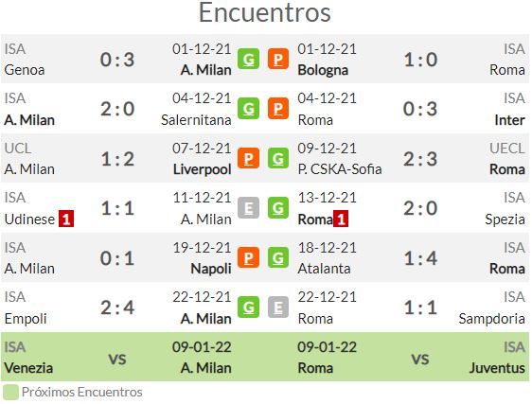The width and height of the screenshot is (532, 404).
Task: Click orange P badge for A. Milan vs Liverpool
Action: coord(248,158)
